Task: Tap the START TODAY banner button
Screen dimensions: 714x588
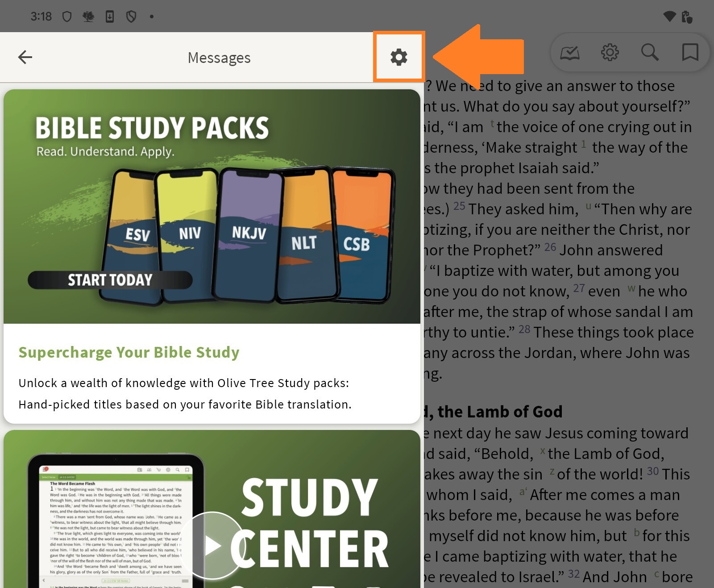Action: pyautogui.click(x=110, y=280)
